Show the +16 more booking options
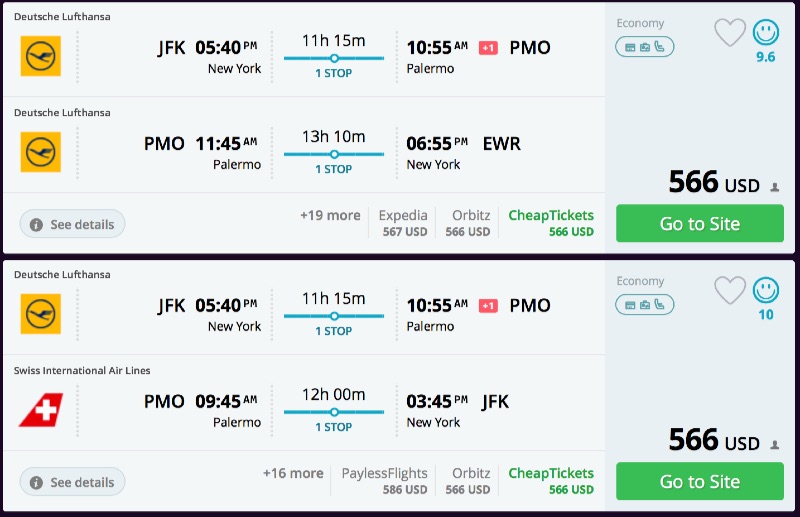800x517 pixels. pyautogui.click(x=293, y=473)
